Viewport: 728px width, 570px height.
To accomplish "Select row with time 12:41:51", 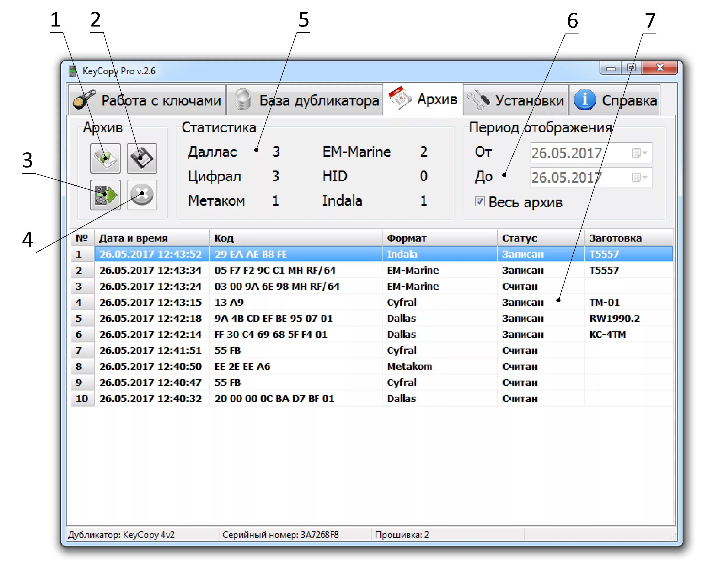I will (x=372, y=350).
